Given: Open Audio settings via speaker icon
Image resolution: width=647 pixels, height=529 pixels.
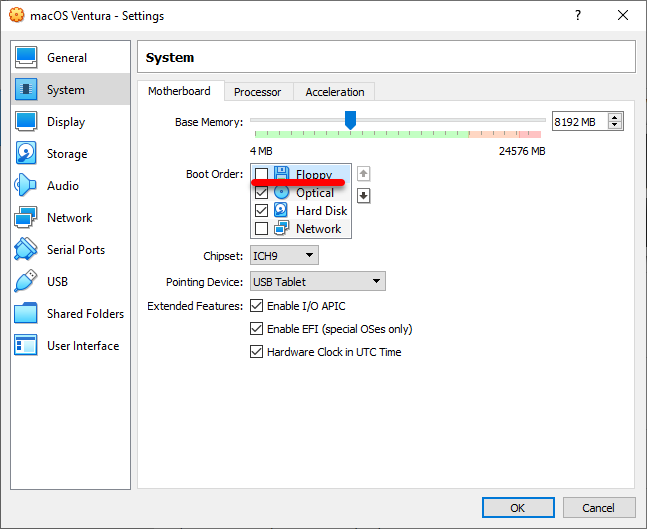Looking at the screenshot, I should pyautogui.click(x=25, y=185).
